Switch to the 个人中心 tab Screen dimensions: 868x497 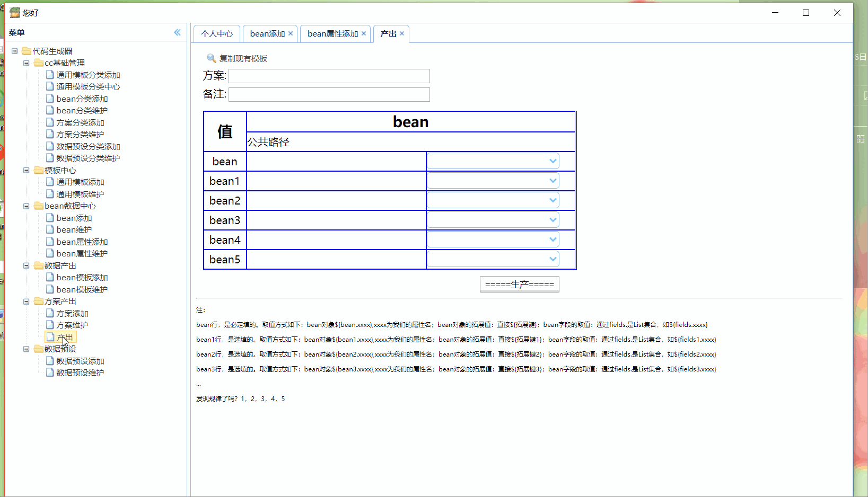click(x=216, y=33)
